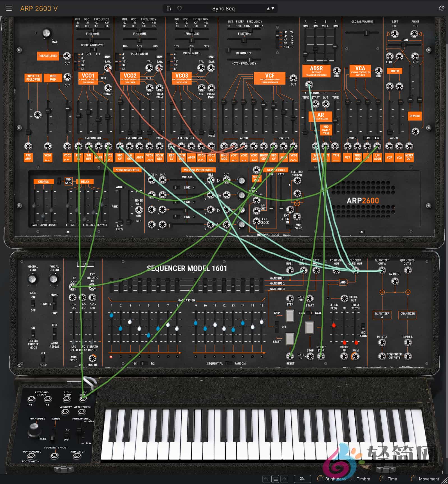Click the VCF OUT jack

[x=293, y=78]
